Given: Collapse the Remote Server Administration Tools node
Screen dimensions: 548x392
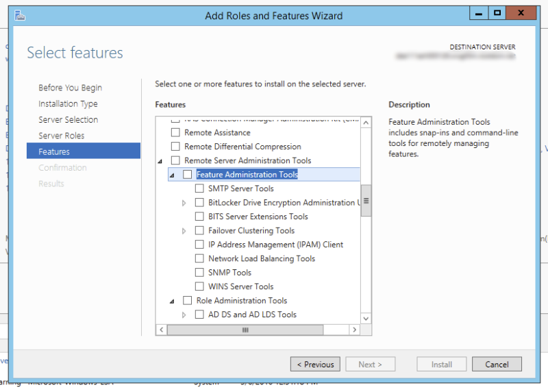Looking at the screenshot, I should click(x=161, y=161).
